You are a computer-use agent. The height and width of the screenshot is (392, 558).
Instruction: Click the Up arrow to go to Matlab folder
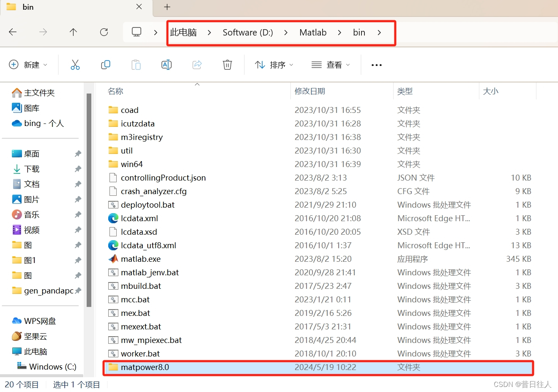73,32
